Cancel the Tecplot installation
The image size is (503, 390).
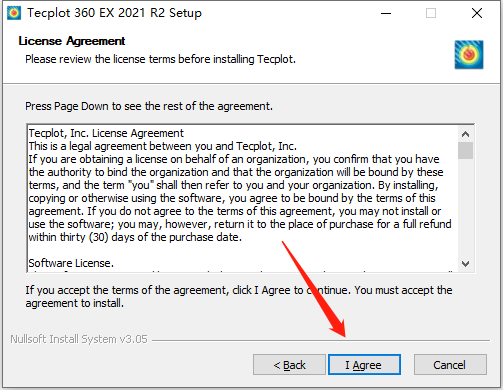click(450, 365)
